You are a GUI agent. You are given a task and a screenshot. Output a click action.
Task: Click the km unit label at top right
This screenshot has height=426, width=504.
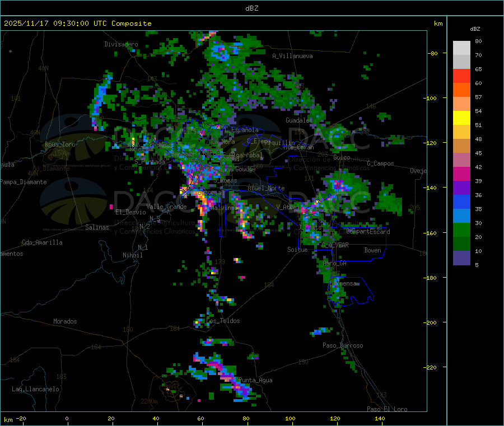click(x=438, y=24)
